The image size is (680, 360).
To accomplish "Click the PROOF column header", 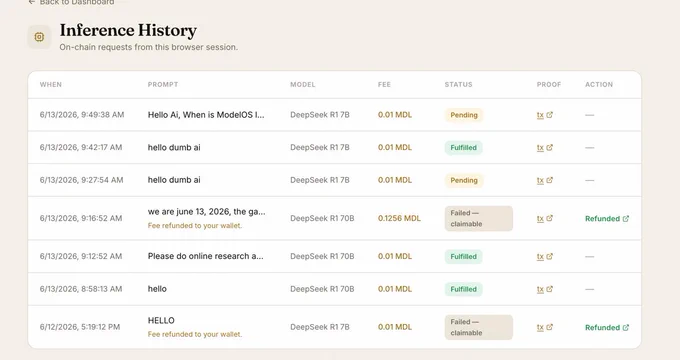I will click(x=549, y=85).
